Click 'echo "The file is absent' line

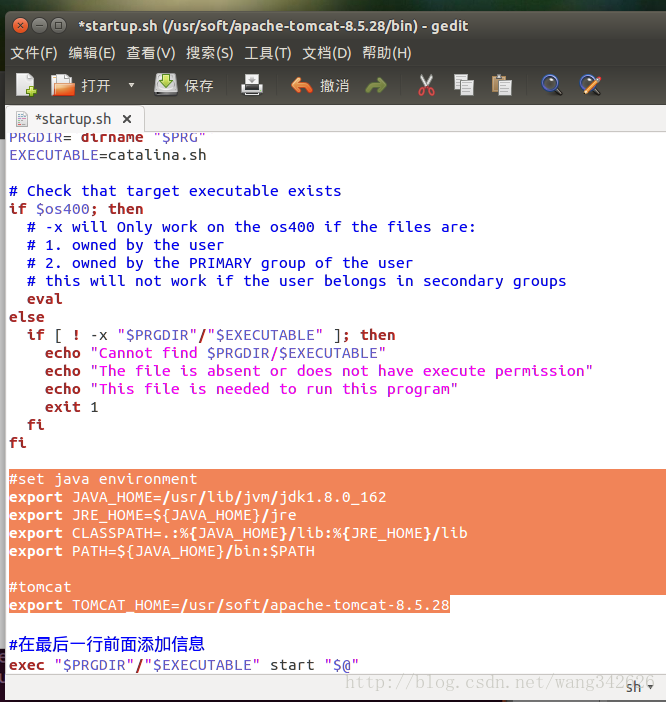click(319, 371)
